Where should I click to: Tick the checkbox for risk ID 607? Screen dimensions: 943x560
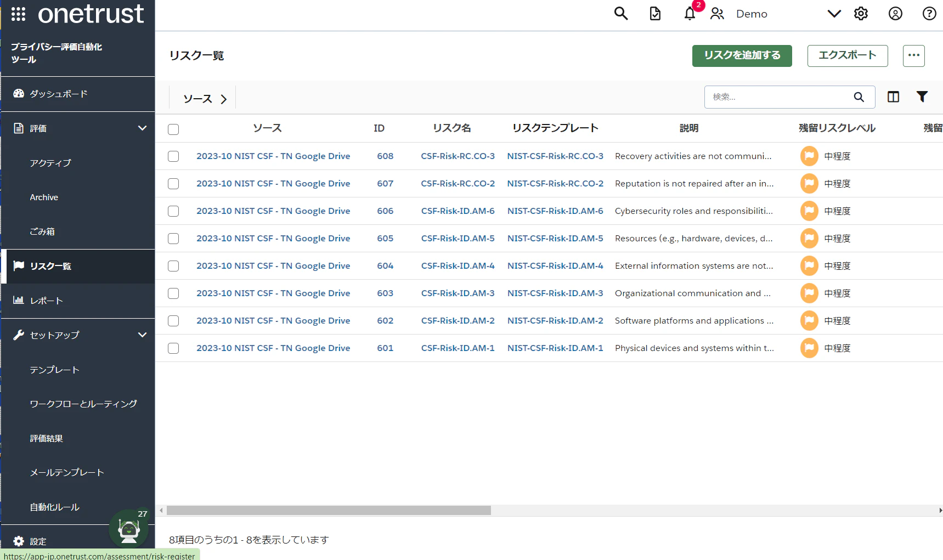[x=173, y=184]
